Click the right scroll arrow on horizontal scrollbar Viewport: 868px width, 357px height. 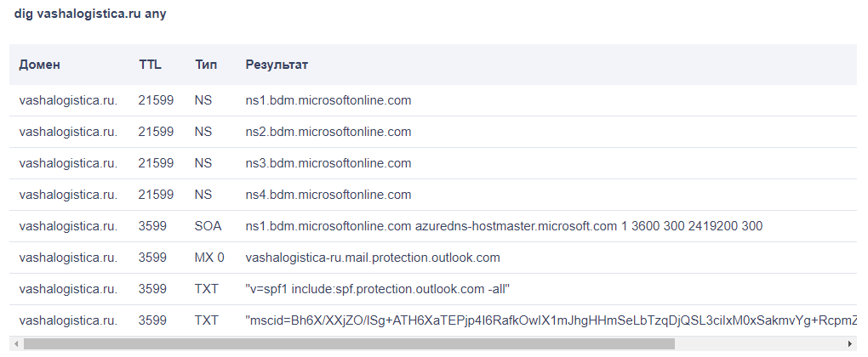pyautogui.click(x=851, y=343)
